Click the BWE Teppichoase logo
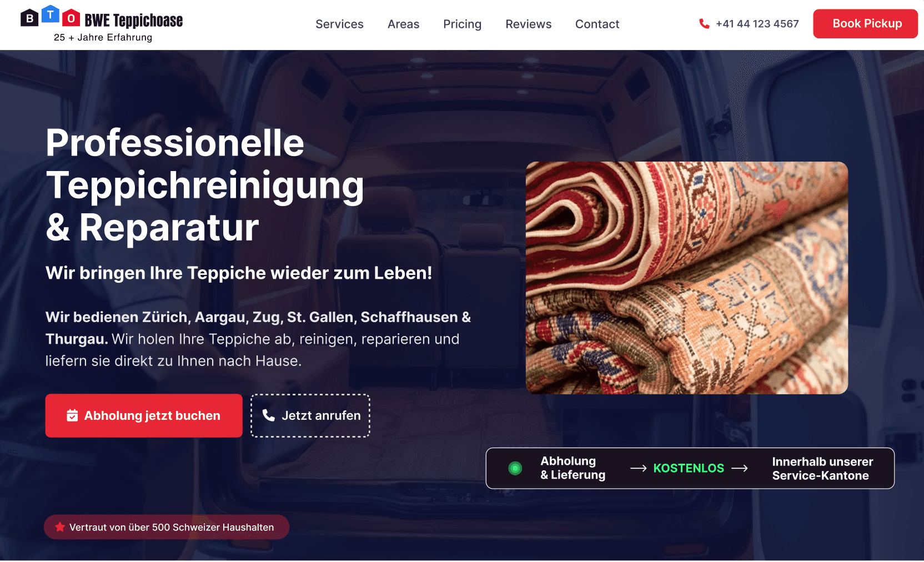Screen dimensions: 924x562 [x=102, y=24]
